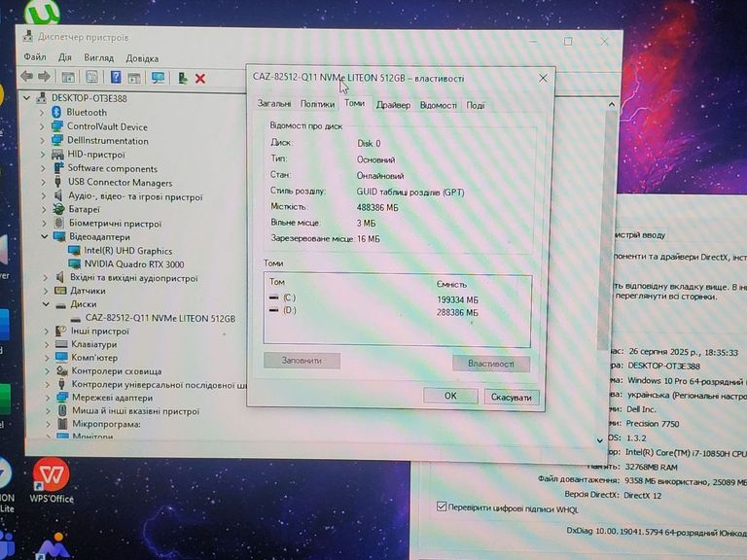Click the OK button in properties dialog
Image resolution: width=747 pixels, height=560 pixels.
[x=450, y=397]
